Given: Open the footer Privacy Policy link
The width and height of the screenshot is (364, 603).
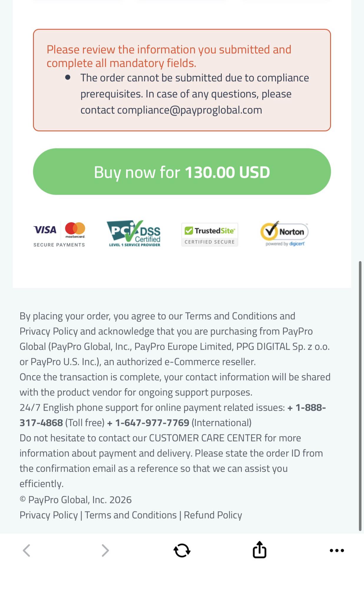Looking at the screenshot, I should click(49, 515).
